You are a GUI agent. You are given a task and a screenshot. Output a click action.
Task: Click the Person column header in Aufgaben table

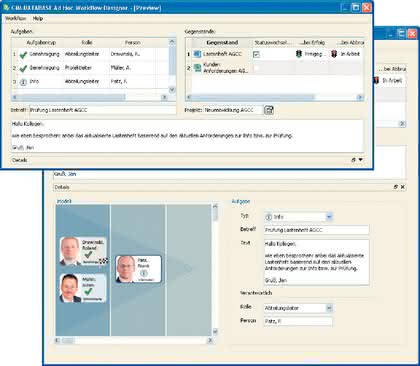coord(133,43)
